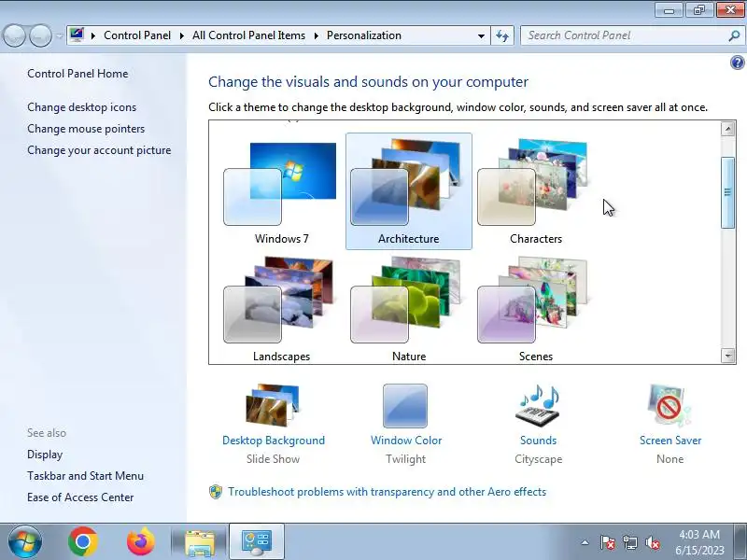Expand the arrow before Control Panel breadcrumb
The image size is (747, 560).
pyautogui.click(x=92, y=35)
